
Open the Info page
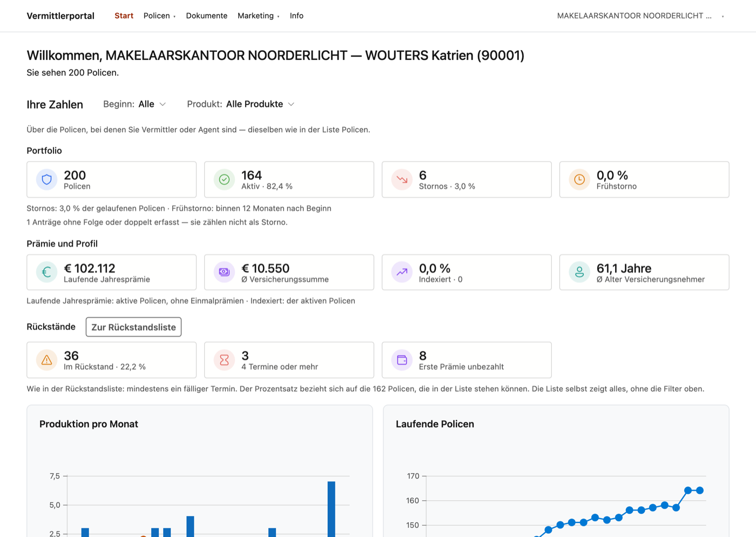point(296,16)
